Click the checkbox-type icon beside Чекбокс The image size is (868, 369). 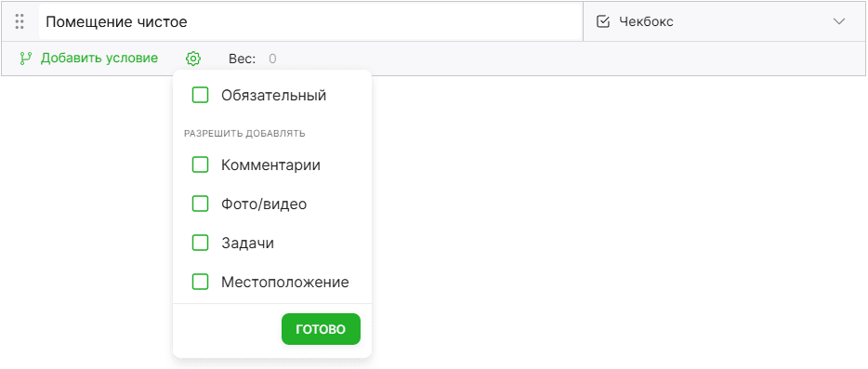(x=603, y=21)
